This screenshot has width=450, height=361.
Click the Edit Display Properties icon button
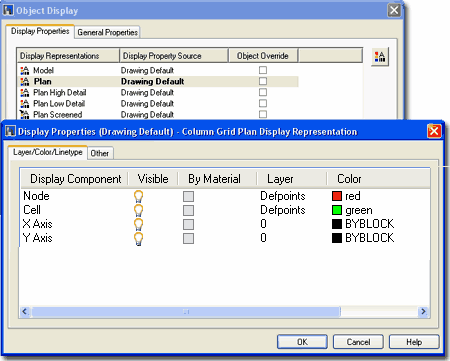pos(380,57)
